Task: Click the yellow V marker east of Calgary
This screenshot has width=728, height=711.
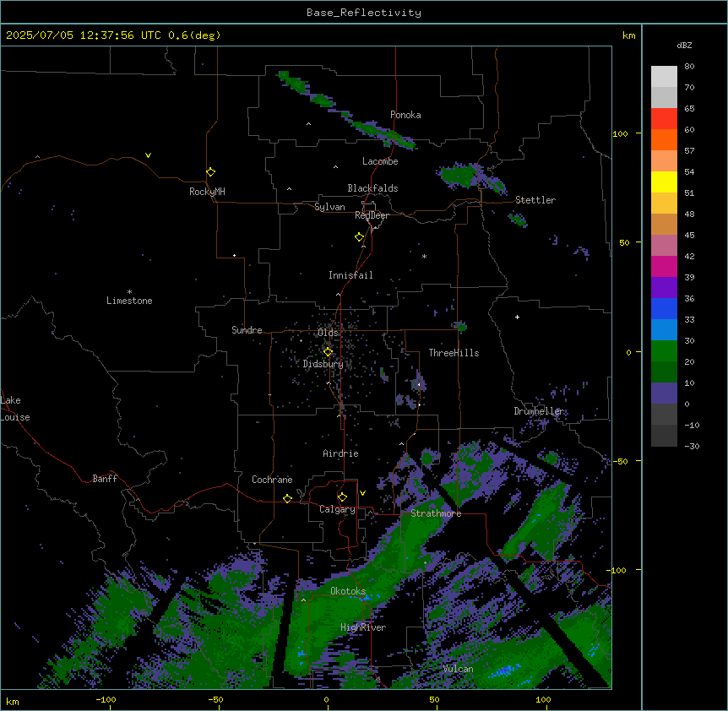Action: [x=362, y=493]
